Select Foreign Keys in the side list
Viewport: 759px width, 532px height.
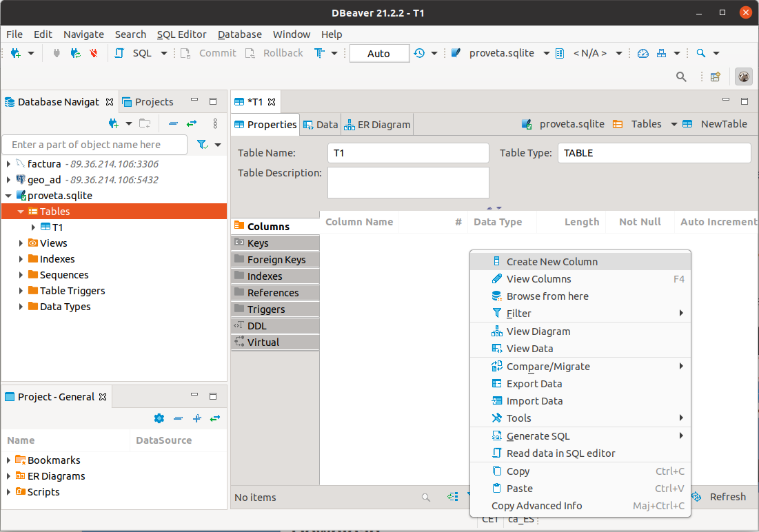[x=276, y=260]
